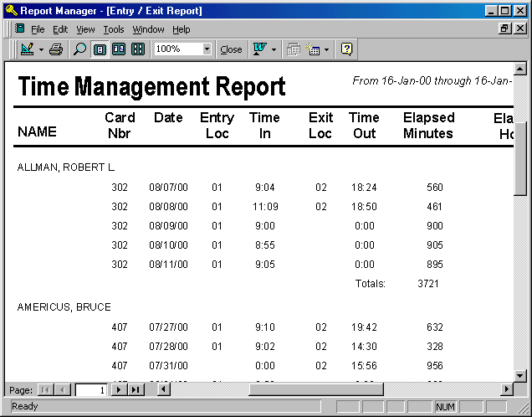532x417 pixels.
Task: Click the page number input field
Action: coord(91,389)
